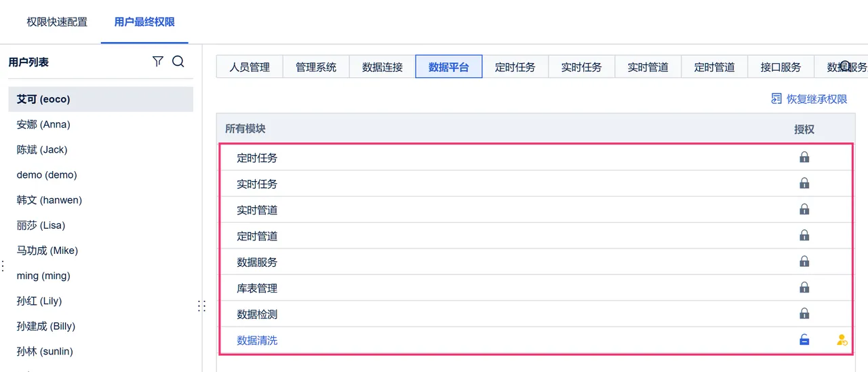
Task: Click the 定时管道 module row text
Action: click(257, 236)
